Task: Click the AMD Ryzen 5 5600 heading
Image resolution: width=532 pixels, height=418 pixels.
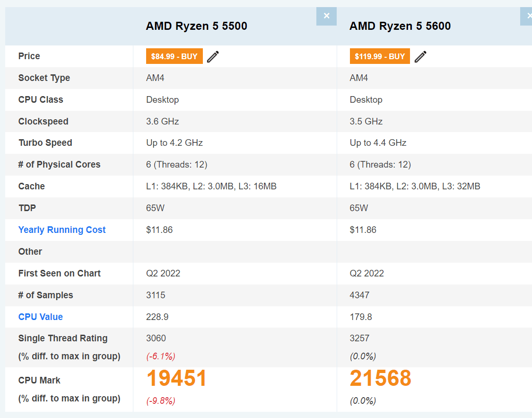Action: [x=400, y=26]
